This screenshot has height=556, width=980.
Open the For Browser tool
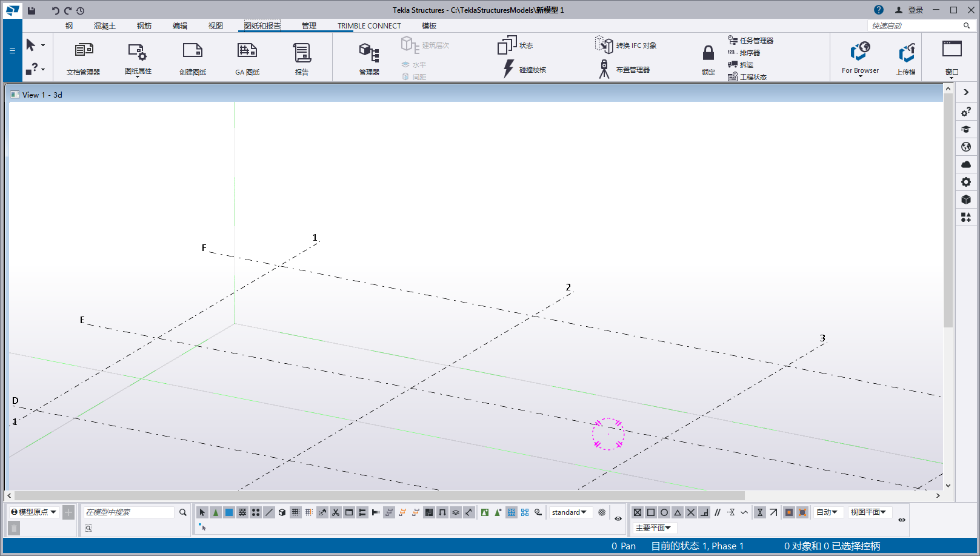click(x=859, y=56)
